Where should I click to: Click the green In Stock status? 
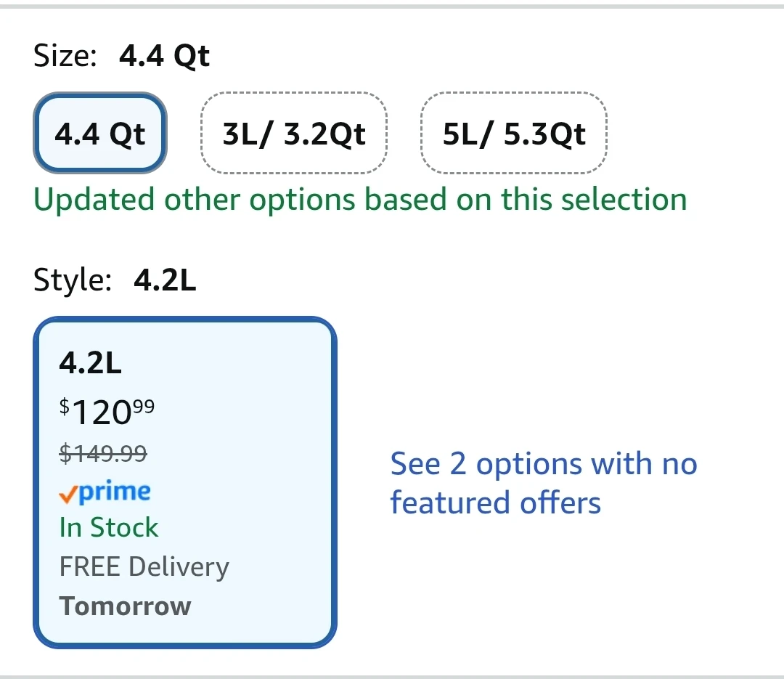point(109,528)
